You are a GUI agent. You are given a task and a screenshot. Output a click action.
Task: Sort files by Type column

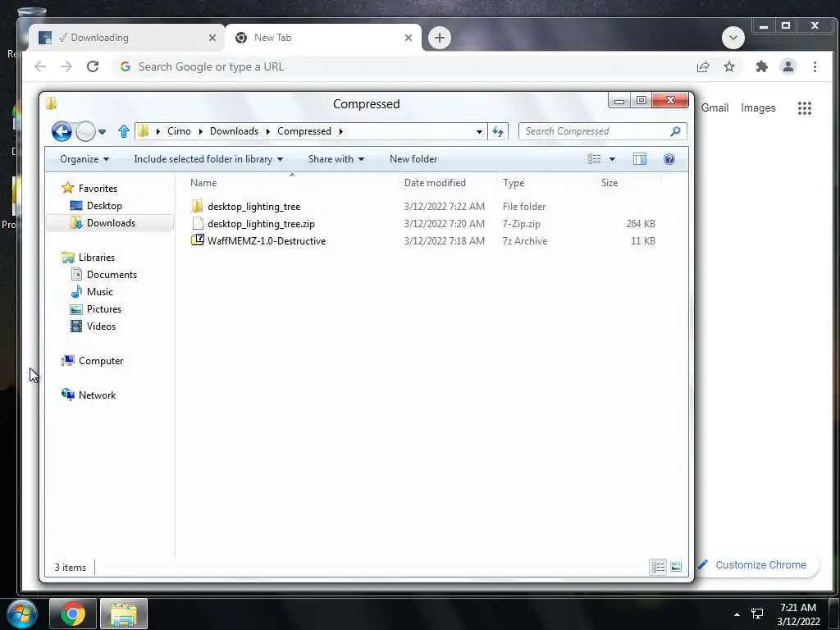[x=546, y=183]
